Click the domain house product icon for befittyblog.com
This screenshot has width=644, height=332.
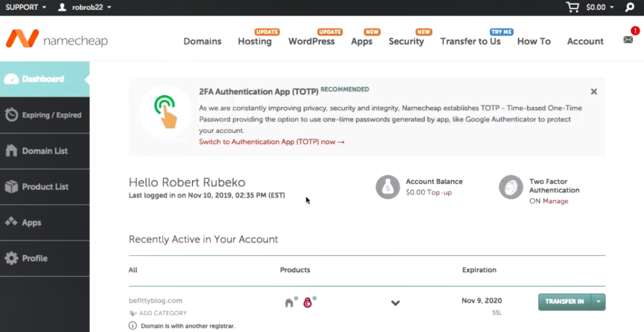coord(291,302)
